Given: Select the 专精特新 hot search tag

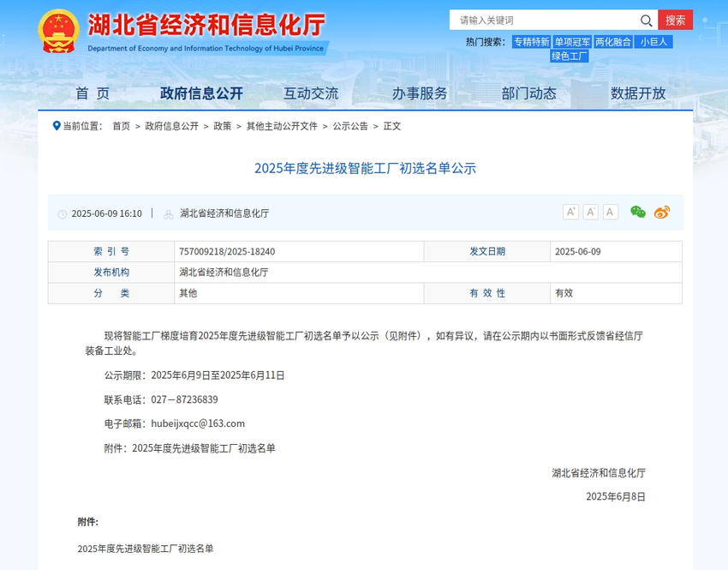Looking at the screenshot, I should coord(531,41).
